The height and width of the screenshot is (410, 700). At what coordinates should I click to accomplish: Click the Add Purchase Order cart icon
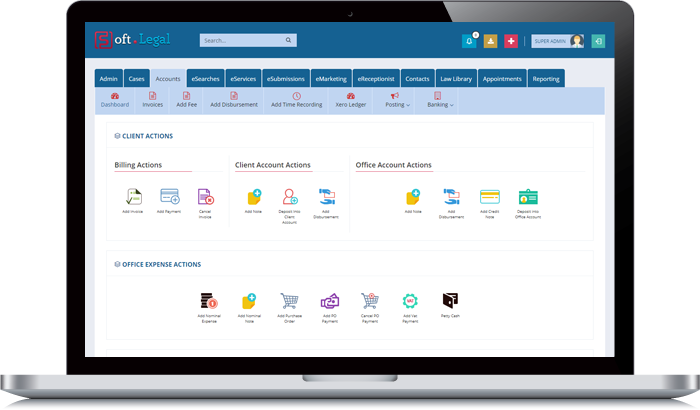tap(290, 300)
